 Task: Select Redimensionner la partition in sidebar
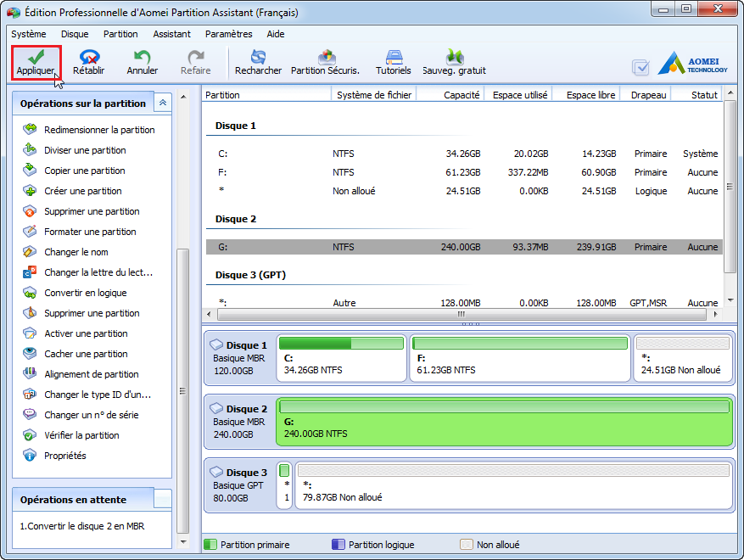click(99, 130)
